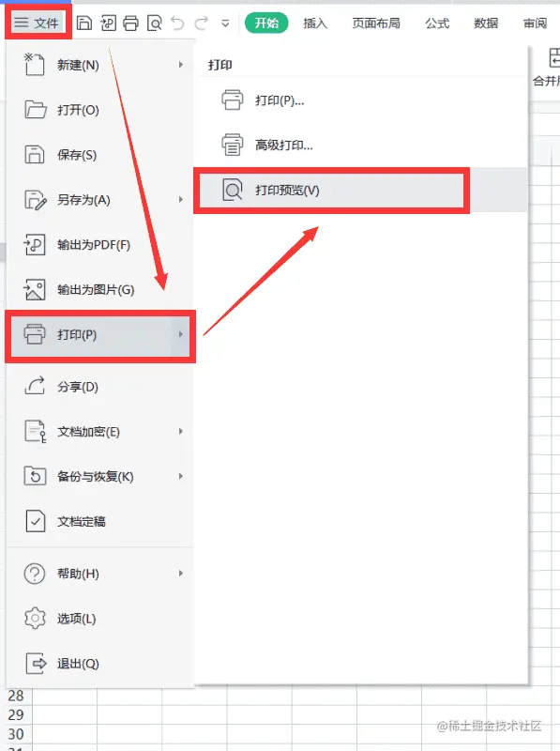Viewport: 560px width, 751px height.
Task: Expand the 新建(N) submenu arrow
Action: (180, 64)
